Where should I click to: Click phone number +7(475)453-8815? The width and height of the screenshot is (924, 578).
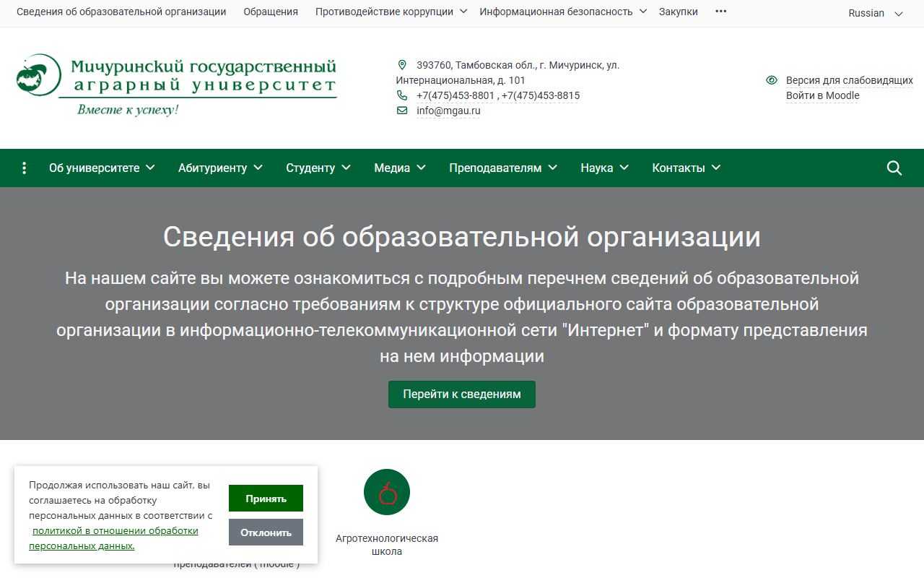[x=541, y=95]
